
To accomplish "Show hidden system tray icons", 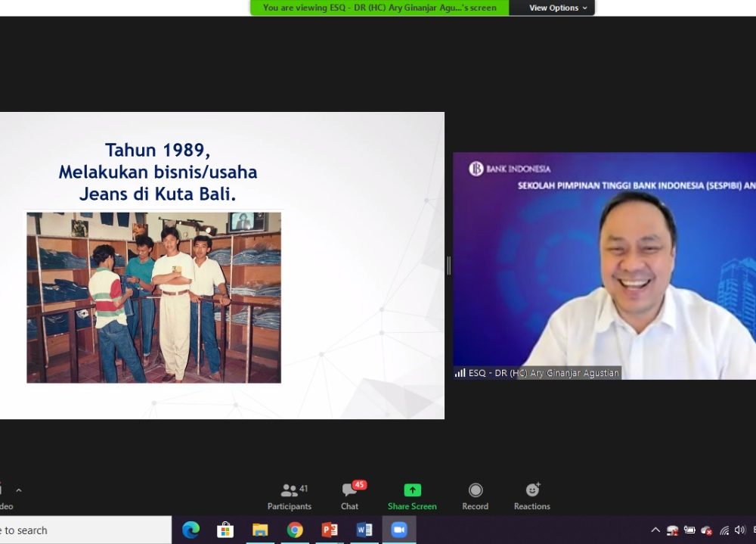I will 655,530.
